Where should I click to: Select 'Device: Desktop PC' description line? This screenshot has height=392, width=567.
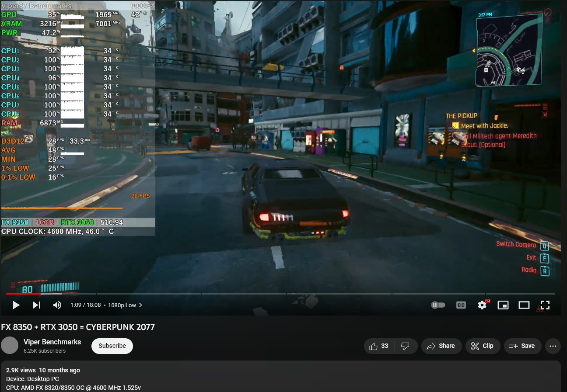point(32,379)
